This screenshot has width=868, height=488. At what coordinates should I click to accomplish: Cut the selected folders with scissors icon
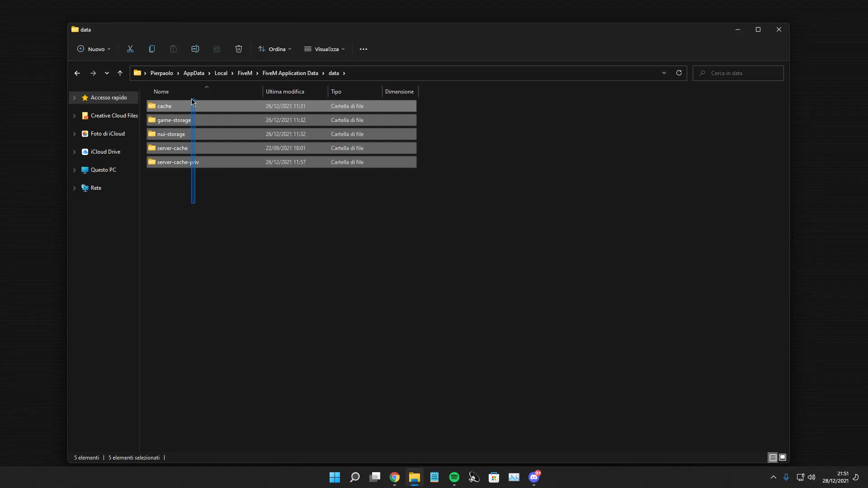(130, 49)
